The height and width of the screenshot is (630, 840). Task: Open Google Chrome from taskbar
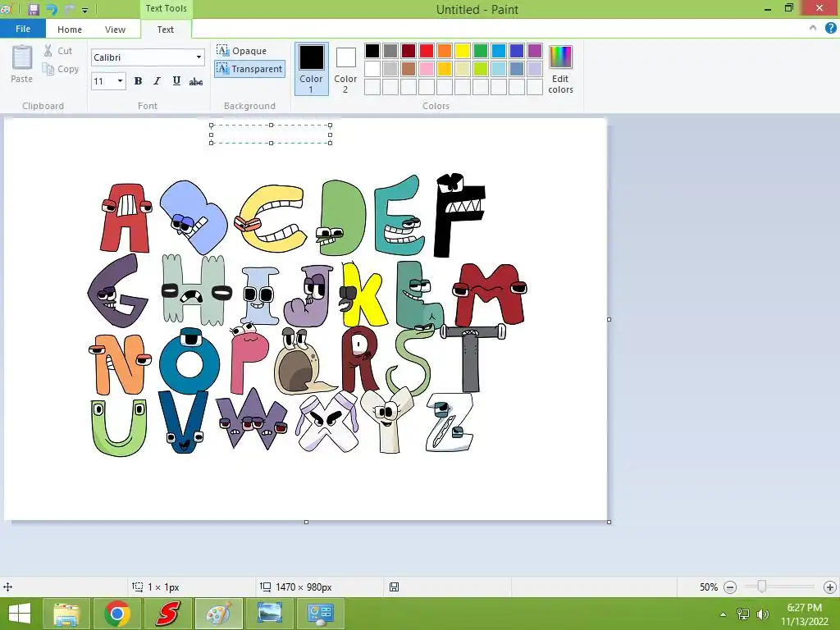(117, 614)
